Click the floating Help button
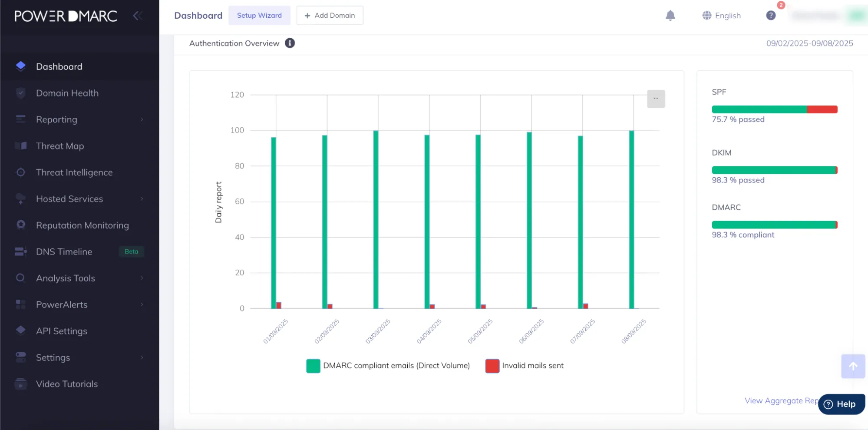This screenshot has height=430, width=868. pos(841,404)
